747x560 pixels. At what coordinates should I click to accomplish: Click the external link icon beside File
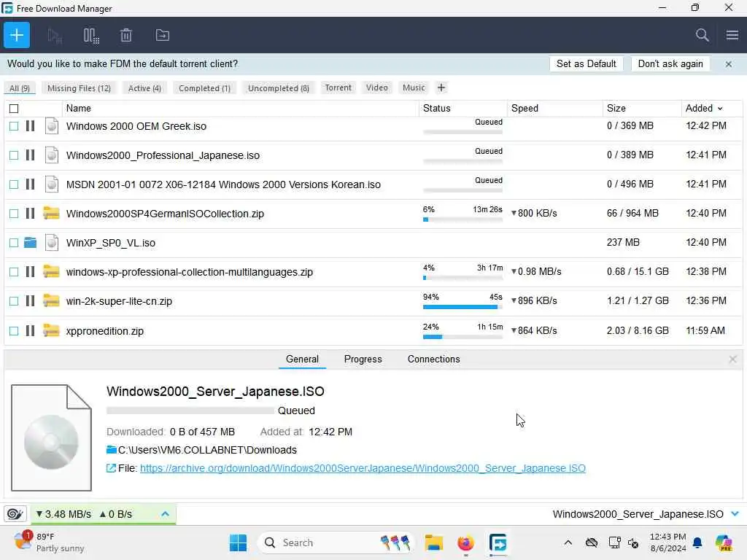[x=111, y=468]
